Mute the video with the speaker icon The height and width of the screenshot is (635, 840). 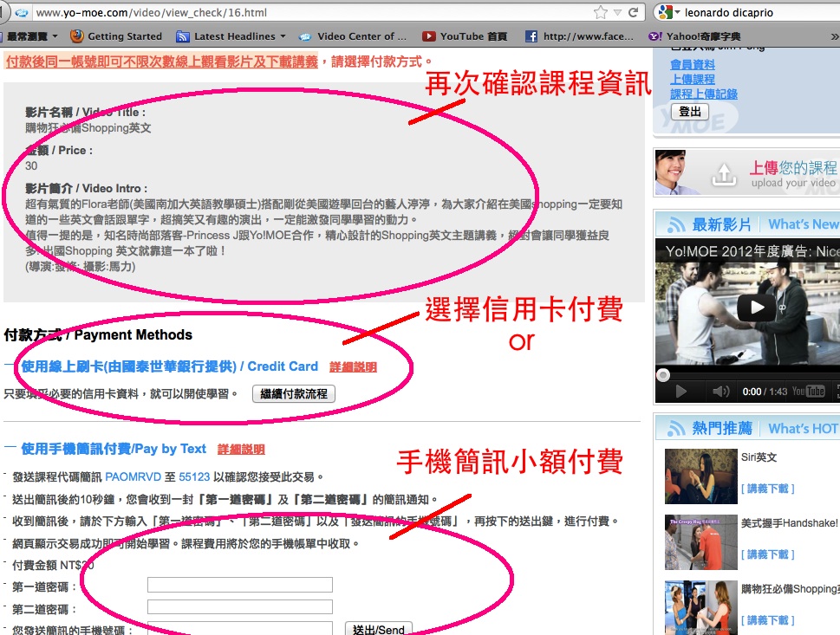(x=721, y=392)
